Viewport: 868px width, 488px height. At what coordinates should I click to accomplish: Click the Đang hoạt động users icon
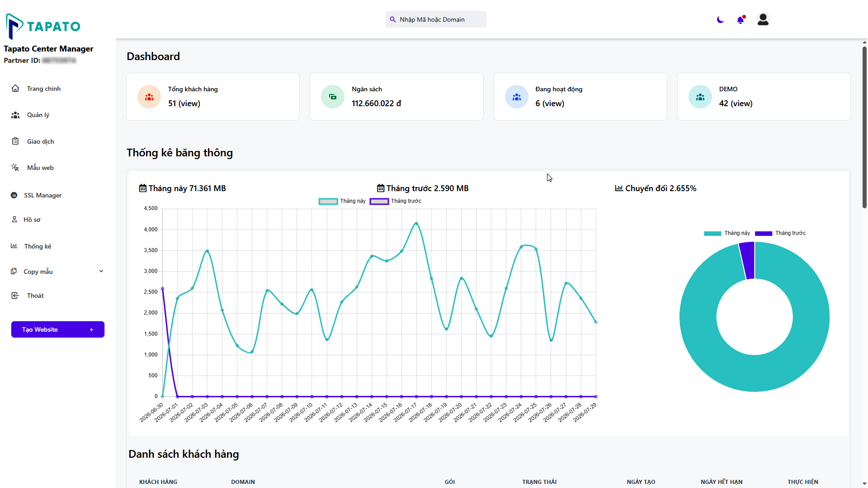[x=517, y=97]
